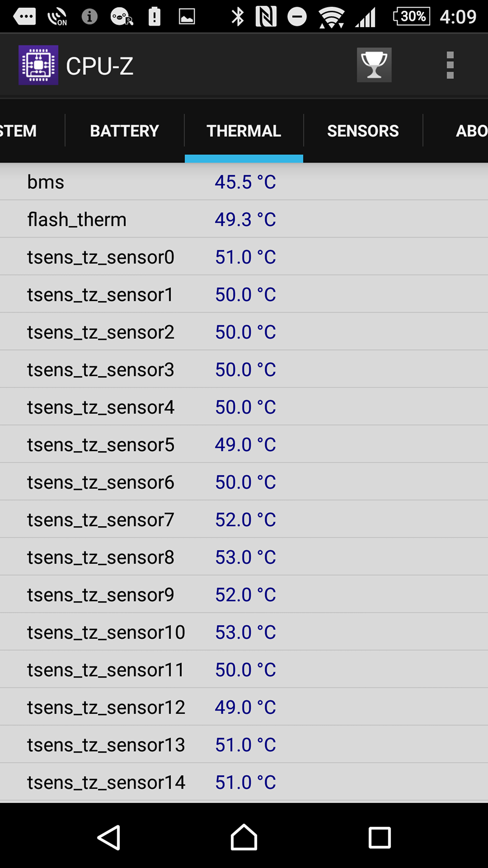Select the flash_therm 49.3 °C row
Screen dimensions: 488x868
click(244, 219)
